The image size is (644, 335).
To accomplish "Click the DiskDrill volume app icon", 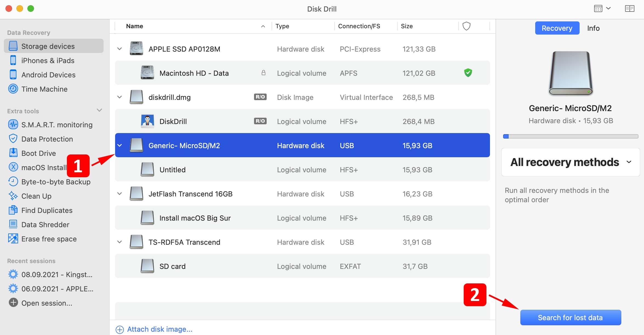I will point(147,121).
